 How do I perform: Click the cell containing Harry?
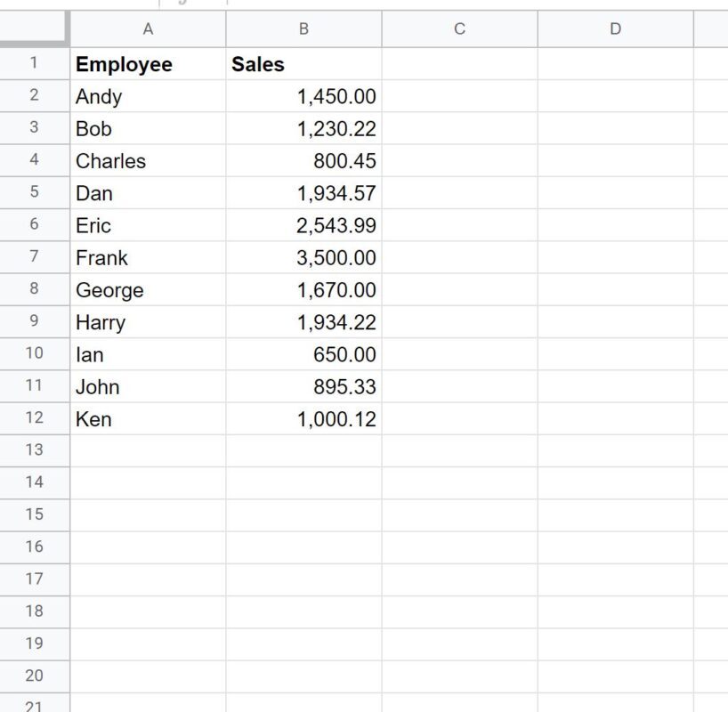(x=148, y=322)
